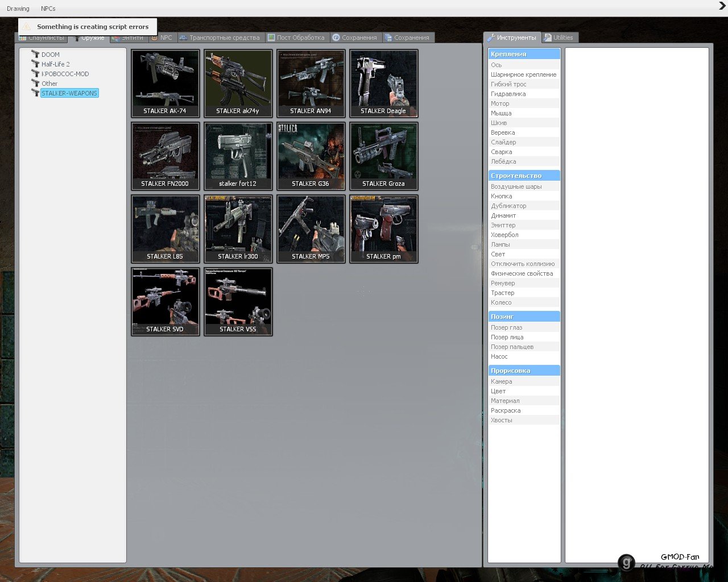Image resolution: width=728 pixels, height=582 pixels.
Task: Switch to the Оружие tab
Action: coord(89,38)
